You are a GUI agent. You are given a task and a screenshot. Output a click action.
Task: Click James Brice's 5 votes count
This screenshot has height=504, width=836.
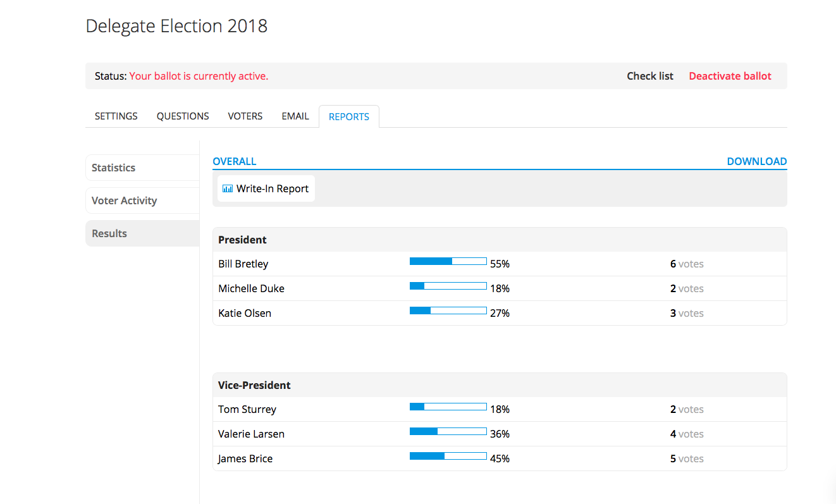pyautogui.click(x=687, y=458)
